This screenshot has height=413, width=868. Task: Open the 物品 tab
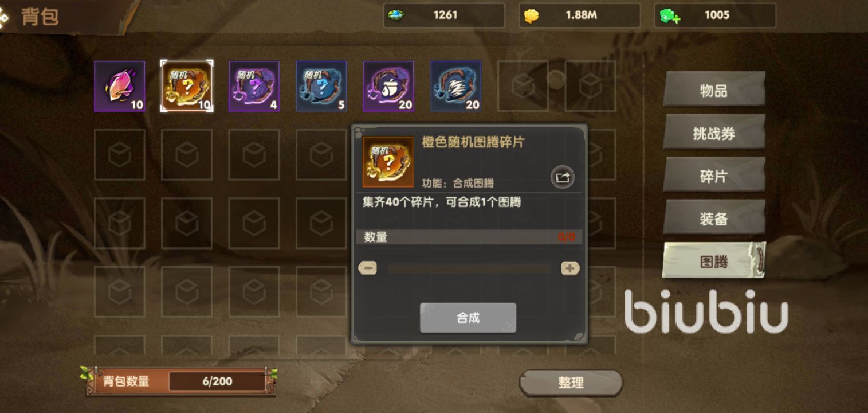(714, 90)
